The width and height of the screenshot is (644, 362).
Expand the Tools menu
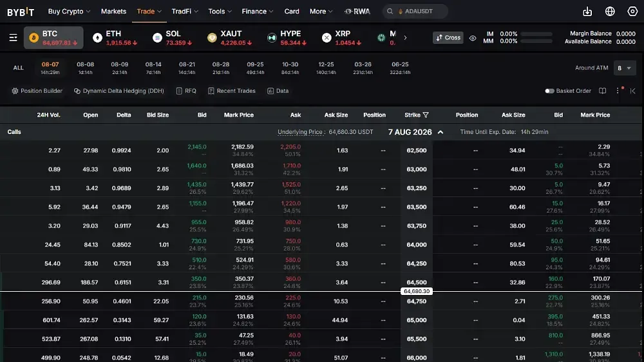point(220,12)
